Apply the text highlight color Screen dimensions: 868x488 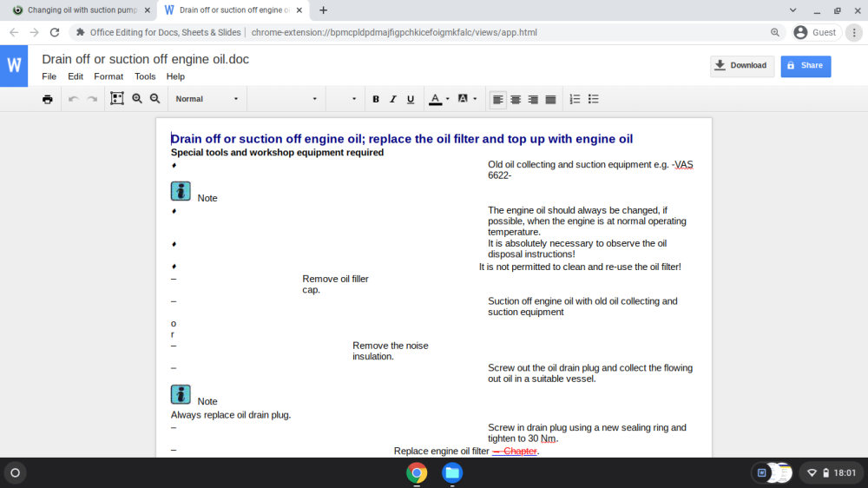point(463,99)
